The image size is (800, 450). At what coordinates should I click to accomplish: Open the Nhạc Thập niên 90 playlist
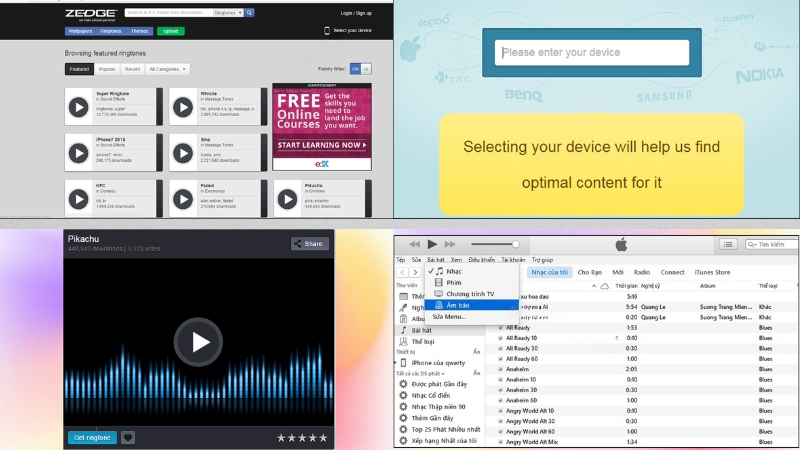coord(438,407)
